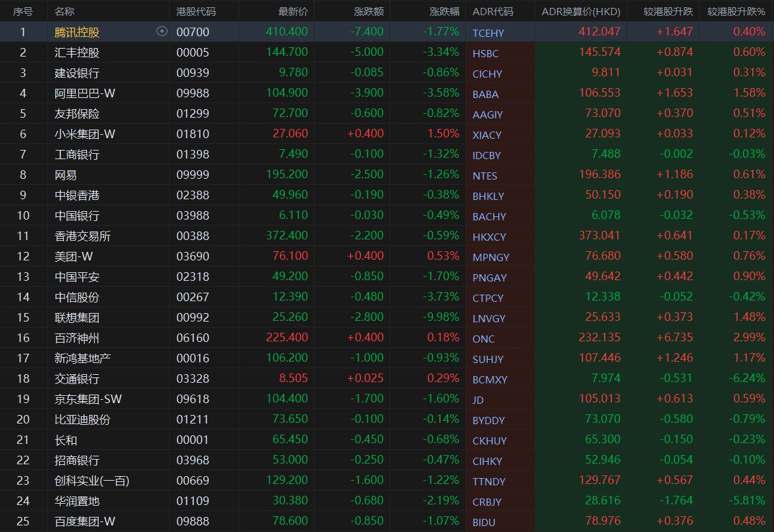Click the ADR代码 column header
The width and height of the screenshot is (774, 532).
tap(492, 11)
